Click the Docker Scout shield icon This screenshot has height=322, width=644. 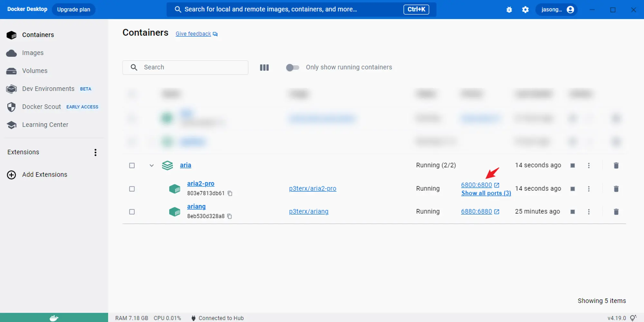pyautogui.click(x=11, y=107)
